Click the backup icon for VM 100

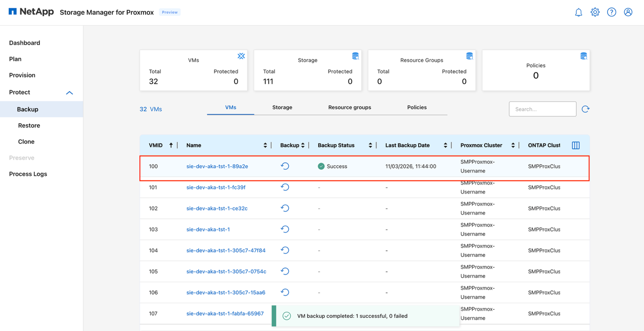[x=285, y=166]
